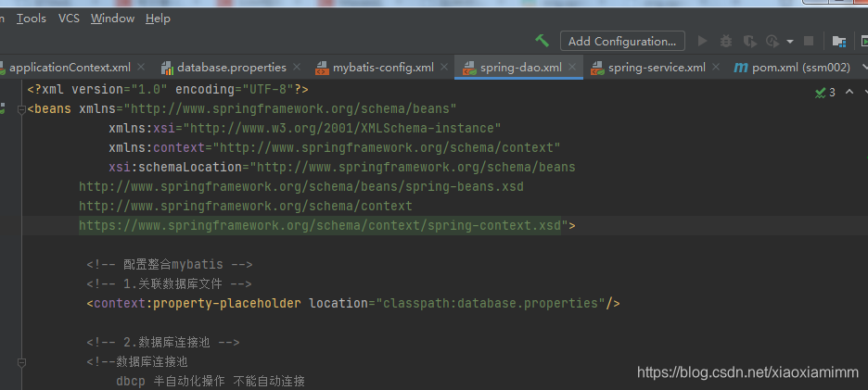Jump to previous highlighted problem arrow
The image size is (868, 390).
[849, 92]
